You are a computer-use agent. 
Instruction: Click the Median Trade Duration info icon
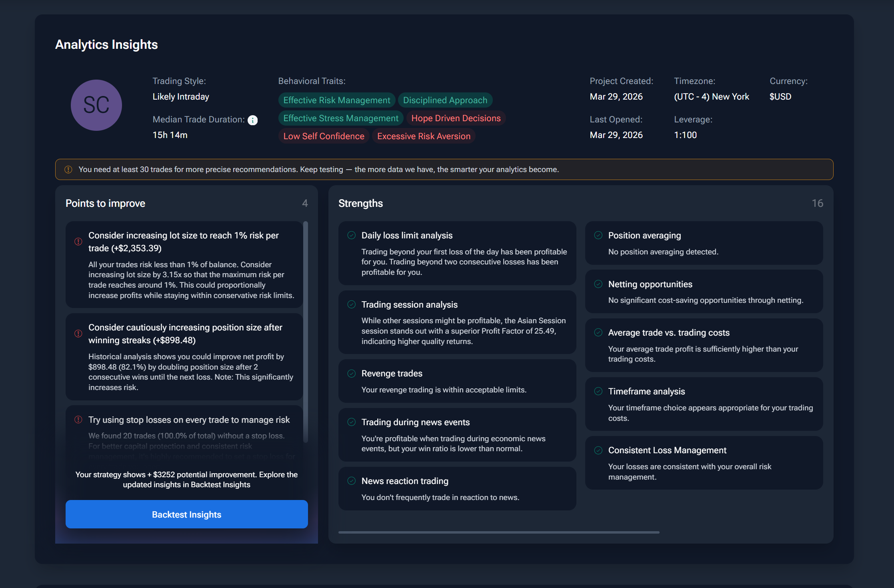pos(252,120)
